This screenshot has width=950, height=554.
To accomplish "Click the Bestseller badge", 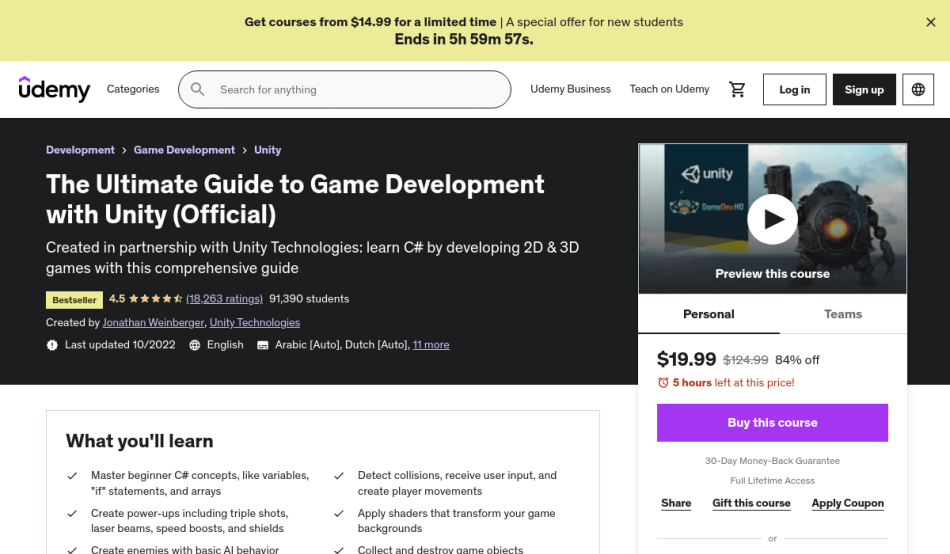I will coord(74,300).
